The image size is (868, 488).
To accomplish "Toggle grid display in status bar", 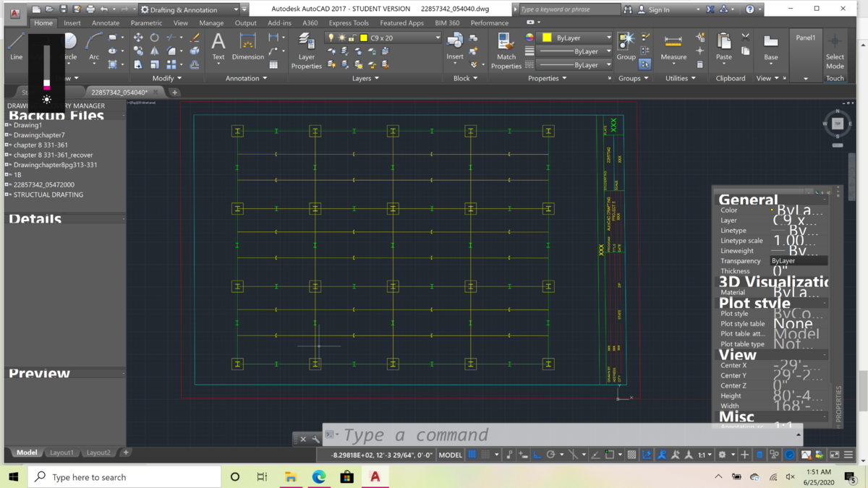I will click(472, 455).
